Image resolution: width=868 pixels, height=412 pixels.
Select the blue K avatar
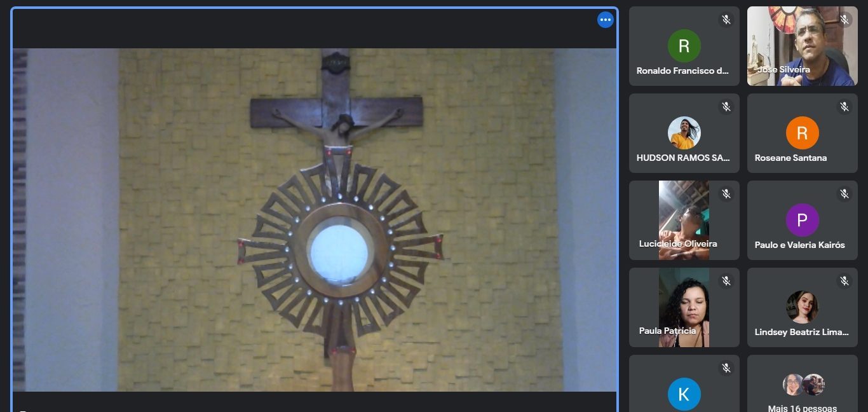[x=684, y=394]
